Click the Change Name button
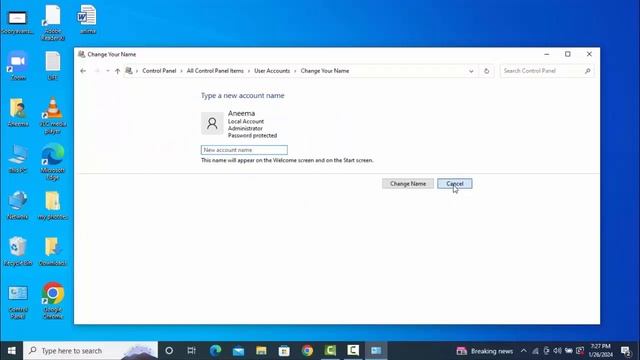 [x=408, y=184]
